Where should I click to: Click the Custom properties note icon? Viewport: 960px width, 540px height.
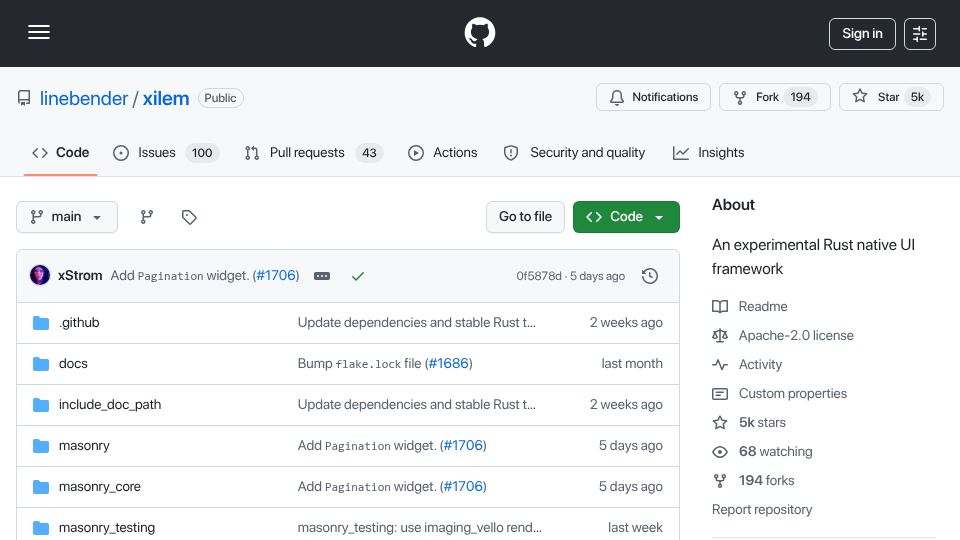pyautogui.click(x=720, y=394)
